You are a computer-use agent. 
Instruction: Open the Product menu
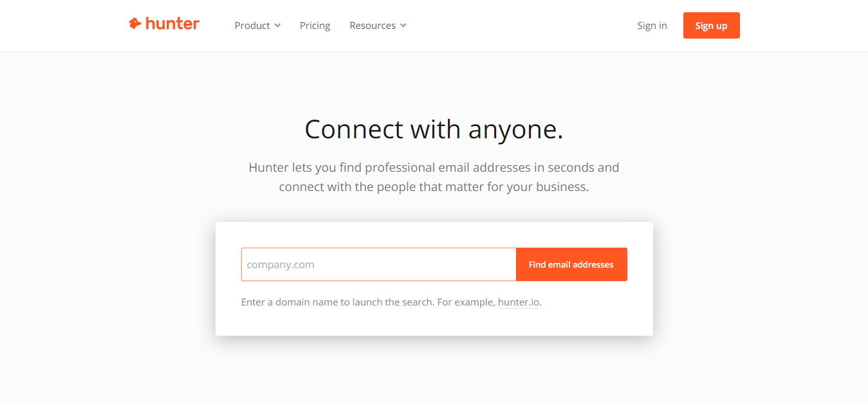[252, 26]
